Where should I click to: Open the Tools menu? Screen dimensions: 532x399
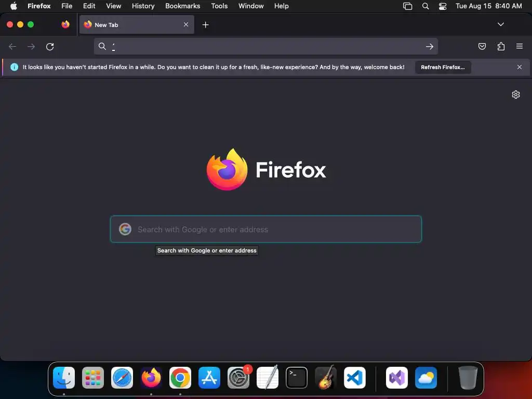coord(219,6)
